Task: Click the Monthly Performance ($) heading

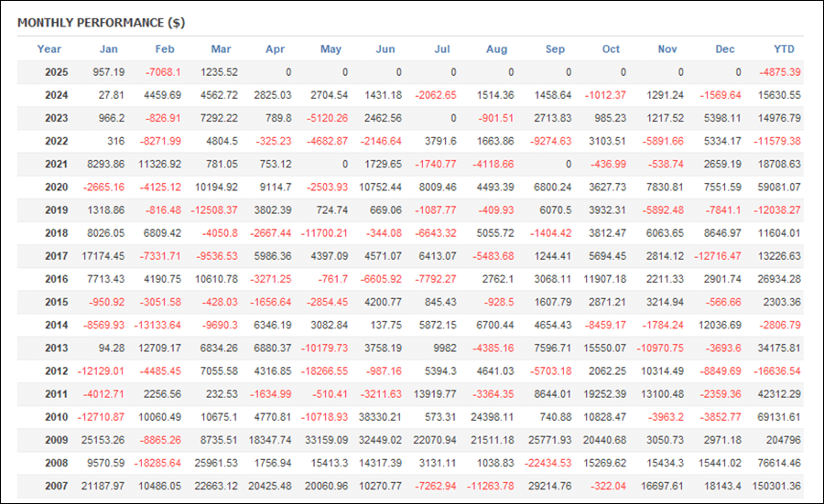Action: tap(101, 23)
